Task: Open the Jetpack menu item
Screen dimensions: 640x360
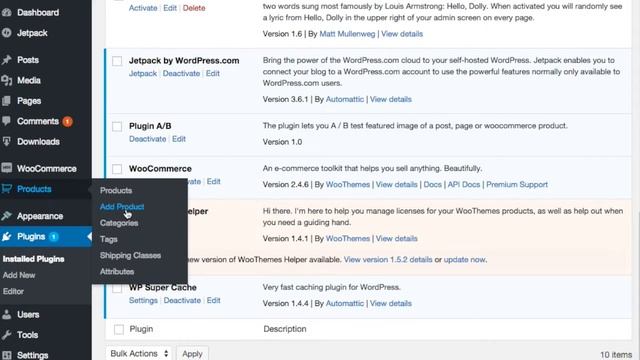Action: click(x=32, y=33)
